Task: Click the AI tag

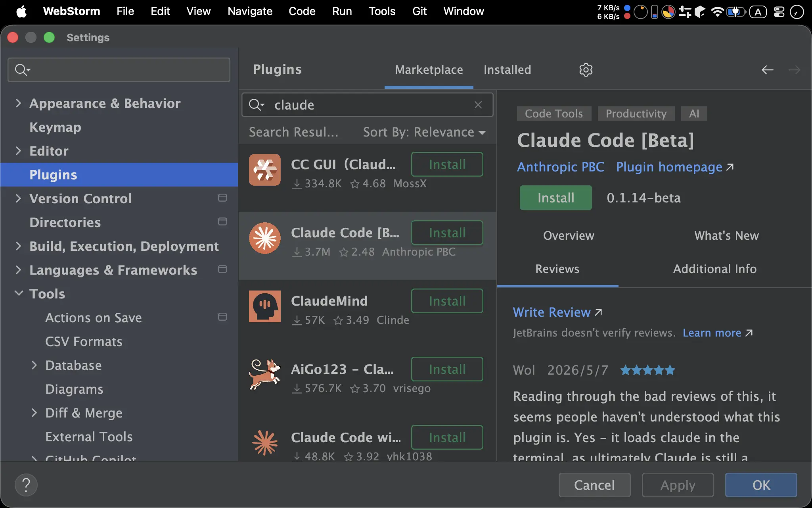Action: click(694, 114)
